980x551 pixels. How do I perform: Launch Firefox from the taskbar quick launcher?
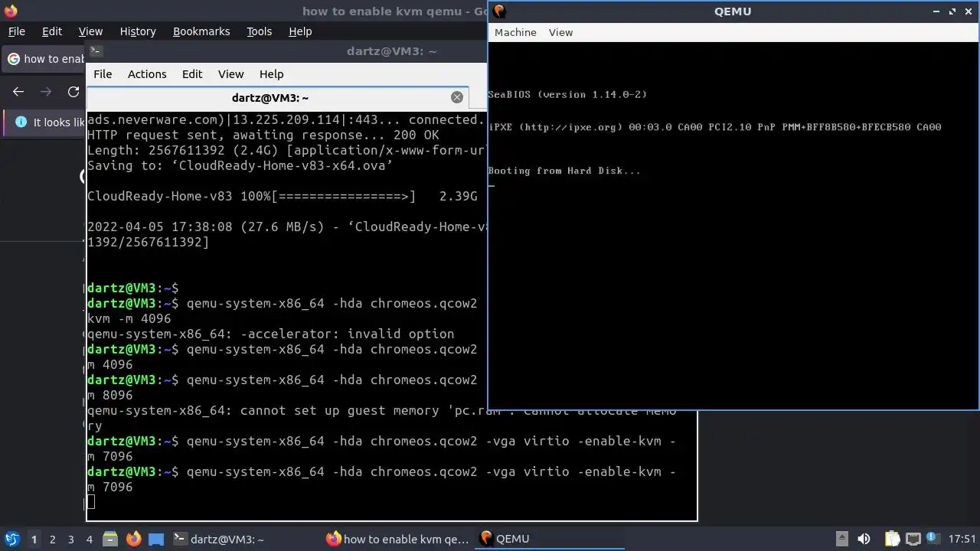pyautogui.click(x=133, y=539)
